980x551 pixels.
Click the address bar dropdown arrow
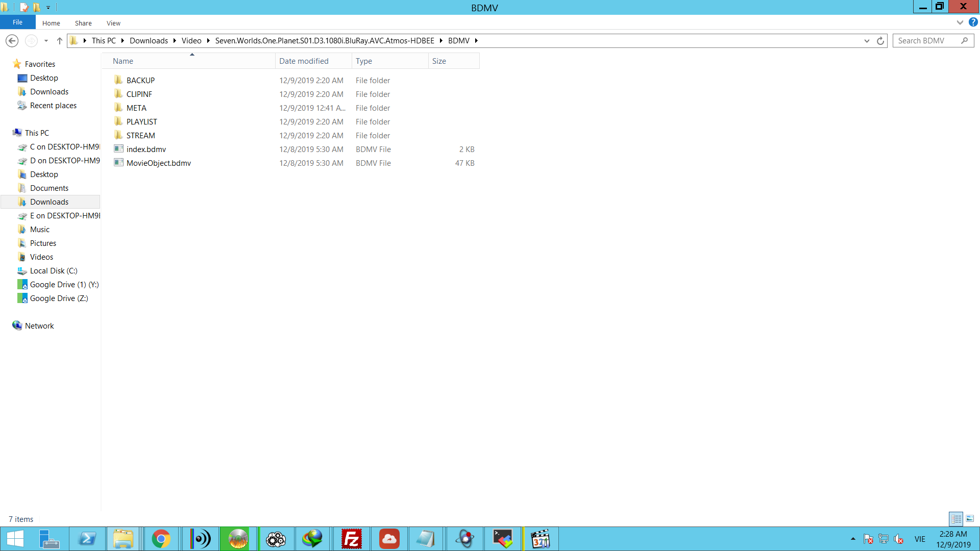867,40
